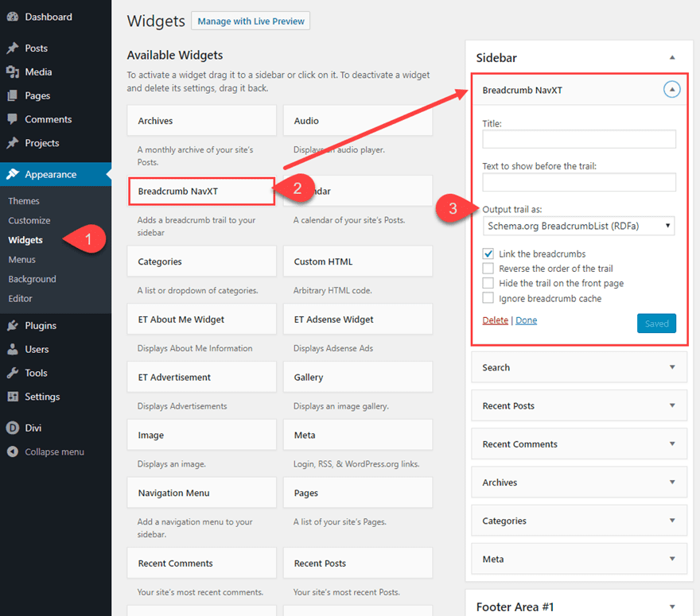Enable Ignore breadcrumb cache checkbox
This screenshot has height=616, width=700.
click(x=488, y=298)
